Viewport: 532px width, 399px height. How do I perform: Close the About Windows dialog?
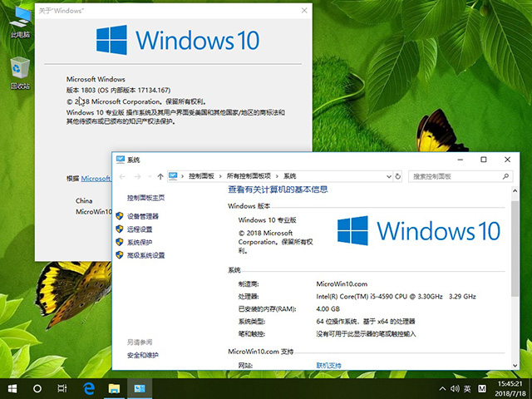click(304, 11)
